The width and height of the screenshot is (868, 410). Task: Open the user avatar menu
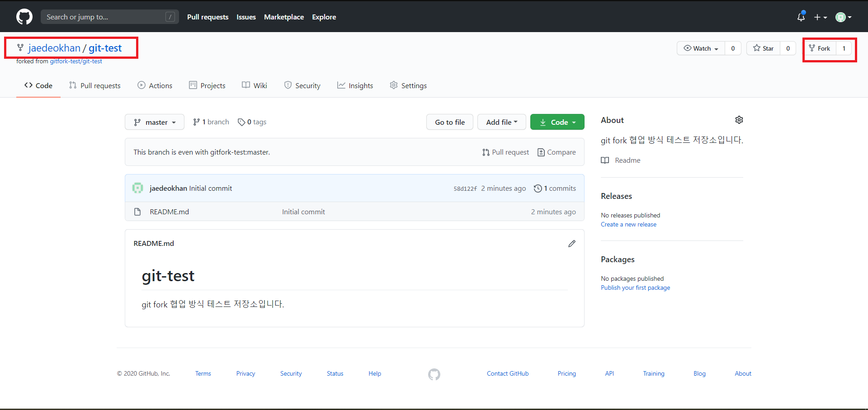coord(843,17)
